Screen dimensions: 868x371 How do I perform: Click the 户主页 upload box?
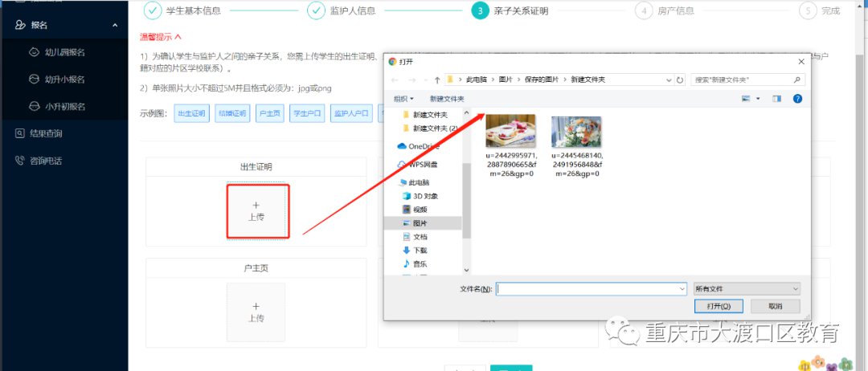pyautogui.click(x=256, y=312)
